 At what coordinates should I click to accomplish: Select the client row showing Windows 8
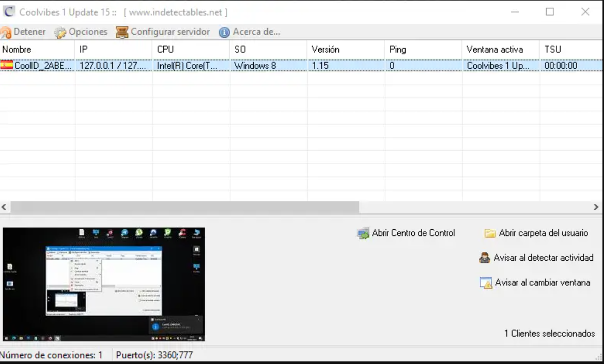pos(255,66)
